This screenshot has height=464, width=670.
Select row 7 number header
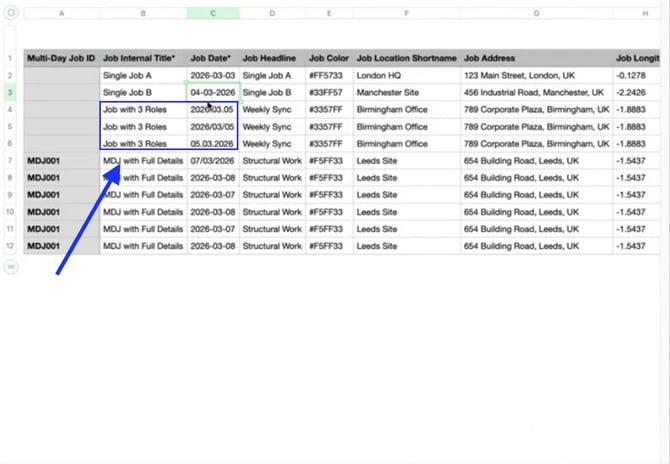pos(11,161)
